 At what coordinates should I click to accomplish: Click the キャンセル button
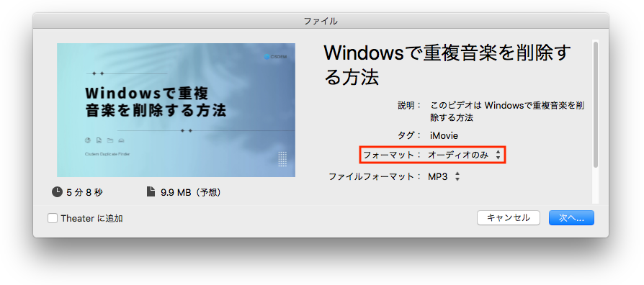508,218
